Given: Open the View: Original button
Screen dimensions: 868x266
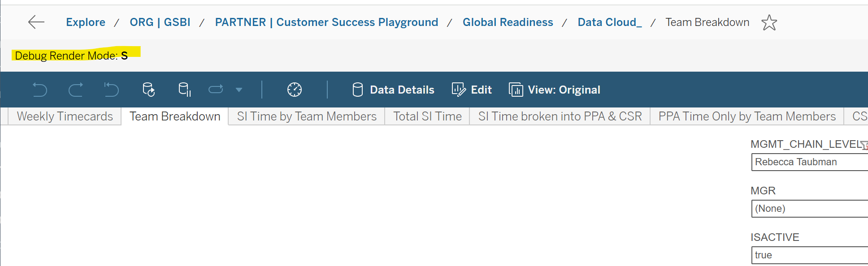Looking at the screenshot, I should 555,90.
